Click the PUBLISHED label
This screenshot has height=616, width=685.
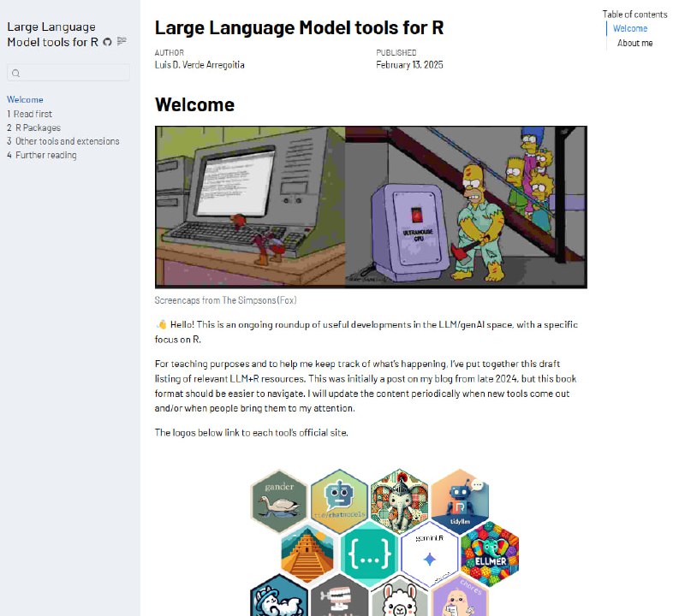coord(396,53)
